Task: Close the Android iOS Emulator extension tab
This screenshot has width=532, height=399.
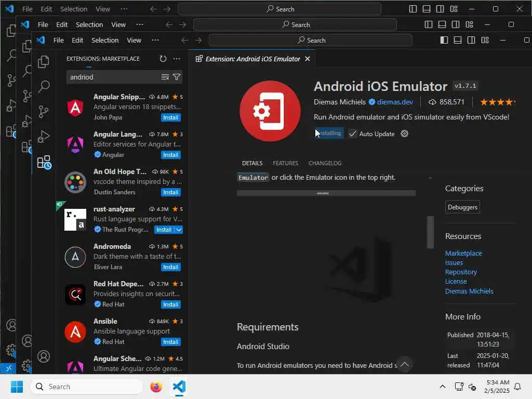Action: [308, 59]
